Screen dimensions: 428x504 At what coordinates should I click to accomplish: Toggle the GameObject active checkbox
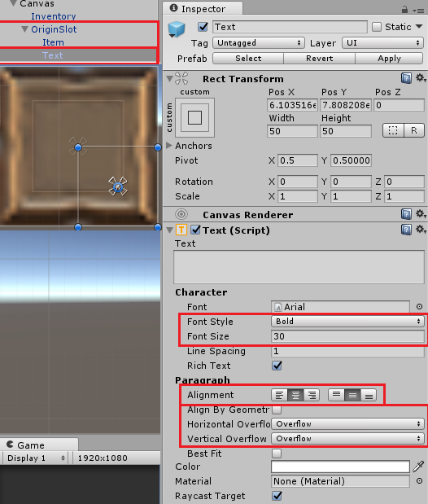(x=203, y=27)
